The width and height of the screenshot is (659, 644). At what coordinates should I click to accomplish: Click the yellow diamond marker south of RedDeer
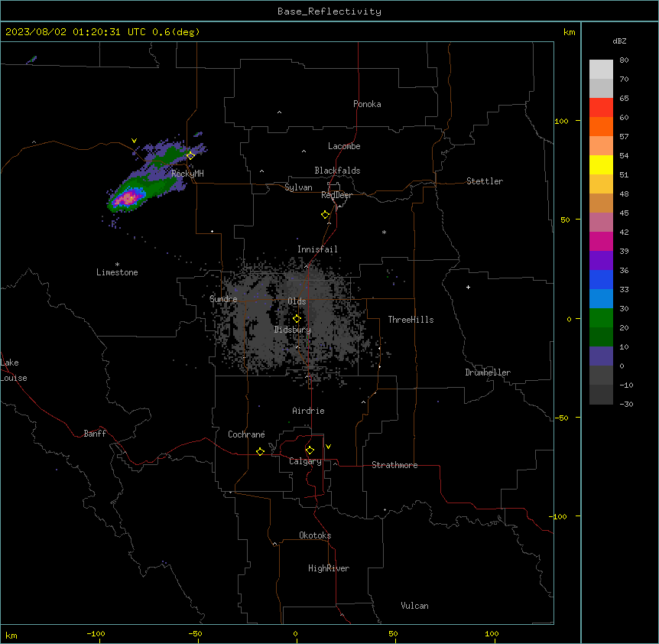click(x=326, y=215)
